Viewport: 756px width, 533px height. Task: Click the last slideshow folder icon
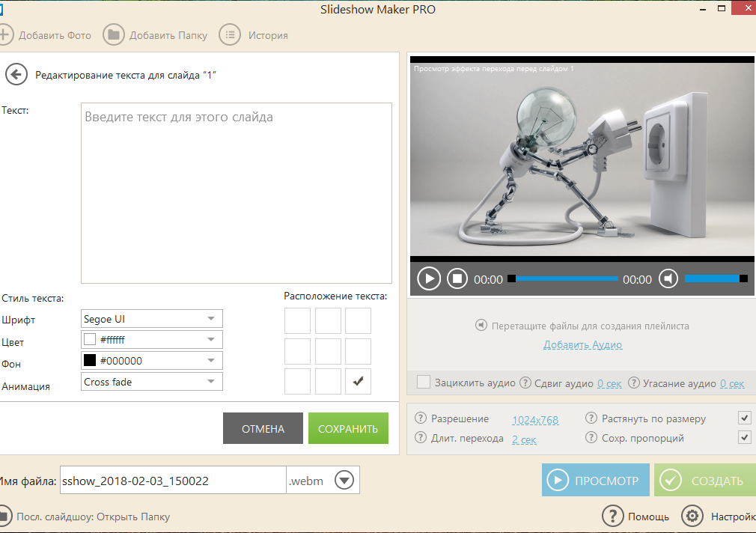(x=4, y=516)
